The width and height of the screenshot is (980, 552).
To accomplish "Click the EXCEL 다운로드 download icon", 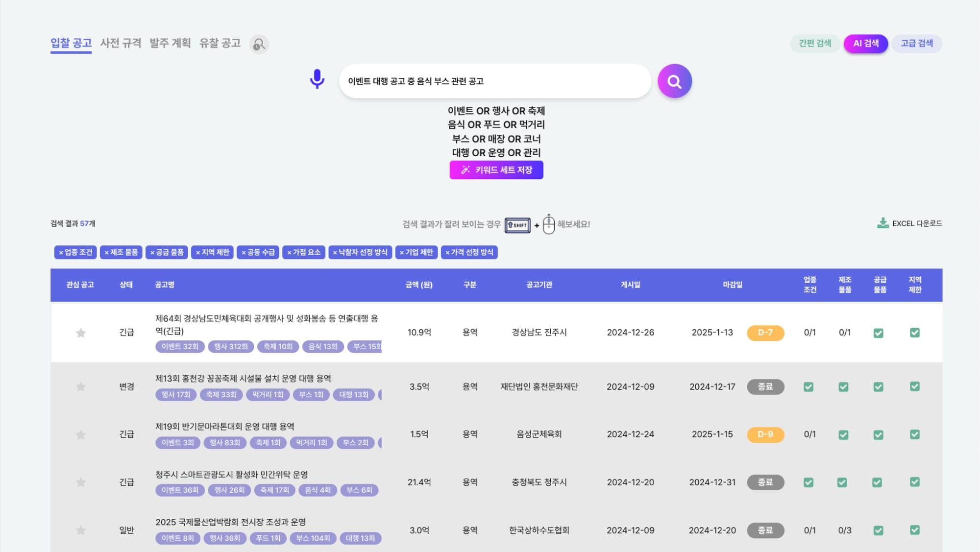I will (x=883, y=223).
